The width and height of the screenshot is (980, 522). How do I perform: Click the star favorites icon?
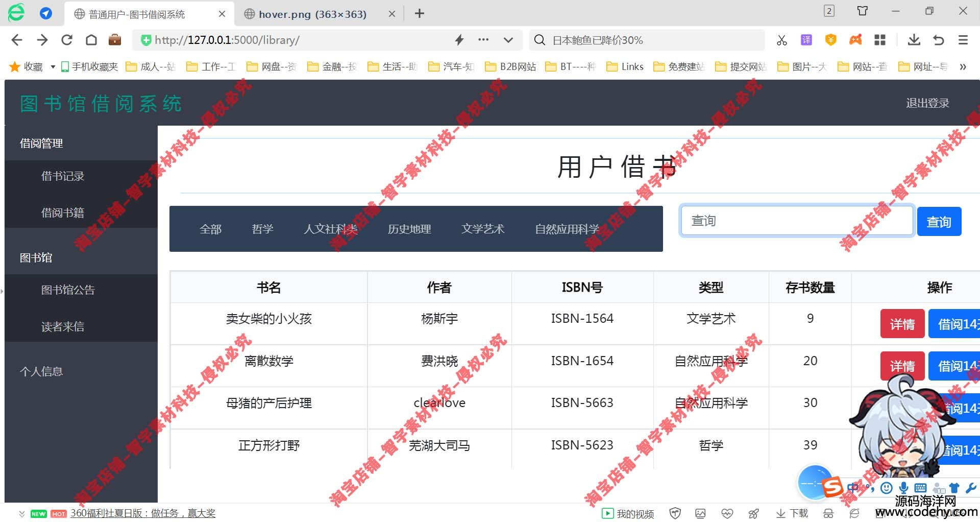point(15,66)
